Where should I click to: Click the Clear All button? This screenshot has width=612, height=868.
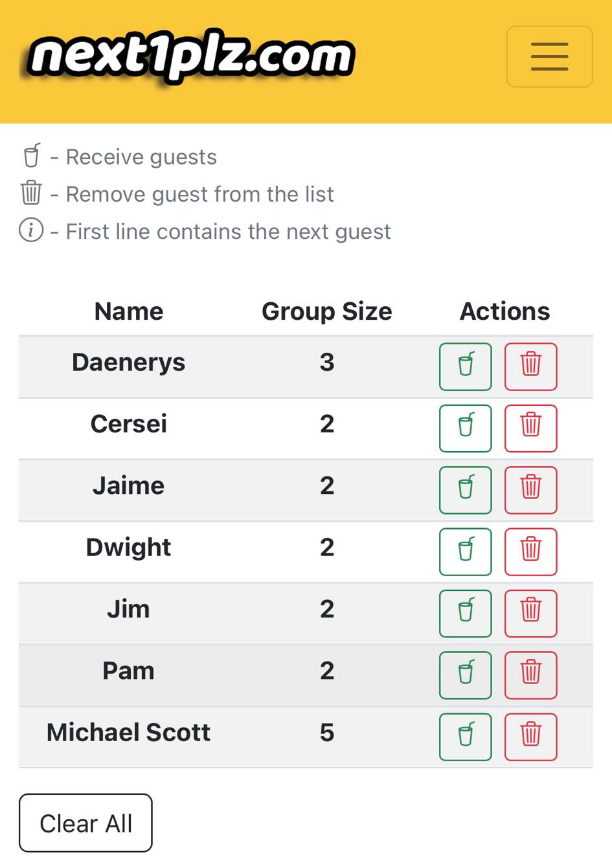coord(85,823)
